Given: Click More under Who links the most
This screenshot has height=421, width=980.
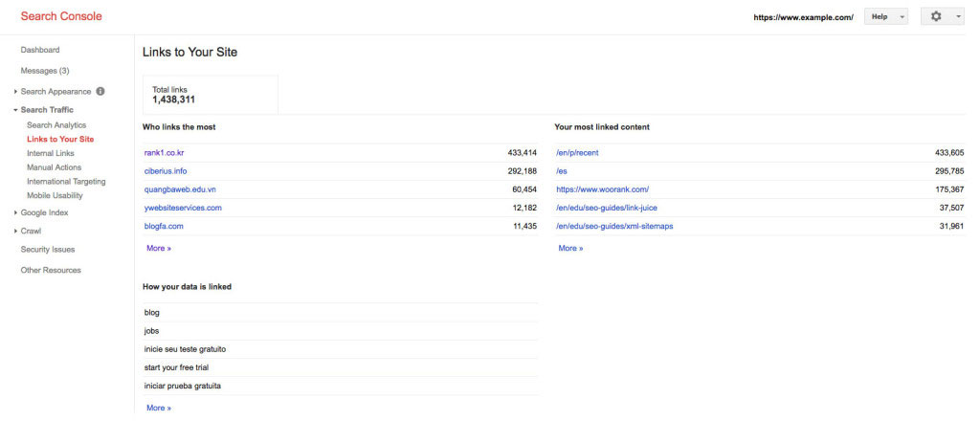Looking at the screenshot, I should tap(159, 249).
